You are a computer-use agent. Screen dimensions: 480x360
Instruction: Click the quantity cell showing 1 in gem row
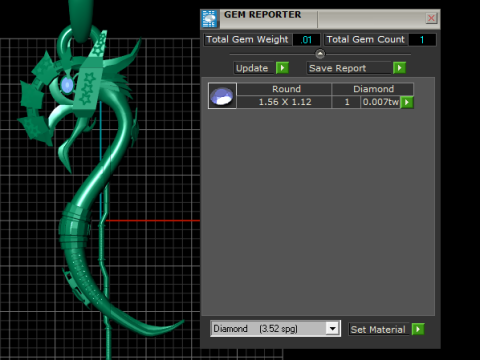(347, 102)
